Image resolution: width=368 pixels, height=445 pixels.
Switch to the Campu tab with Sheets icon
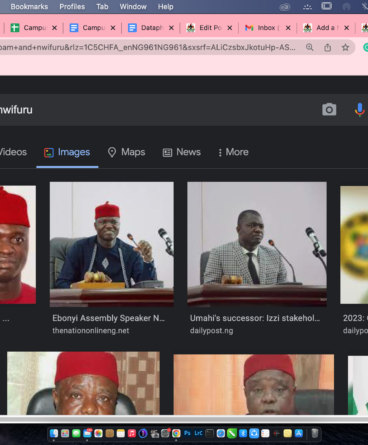[33, 28]
